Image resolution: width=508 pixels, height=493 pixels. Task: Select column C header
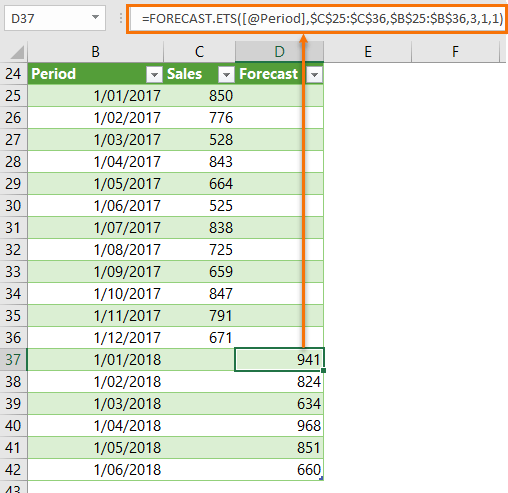(199, 52)
